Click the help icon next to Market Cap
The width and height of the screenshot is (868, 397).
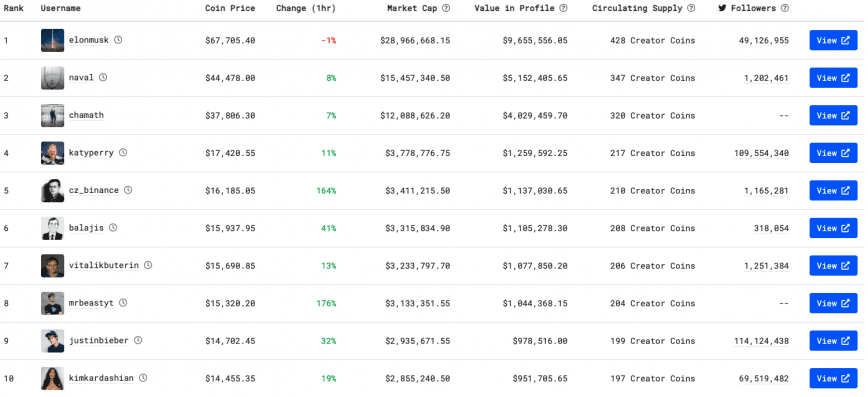tap(446, 8)
